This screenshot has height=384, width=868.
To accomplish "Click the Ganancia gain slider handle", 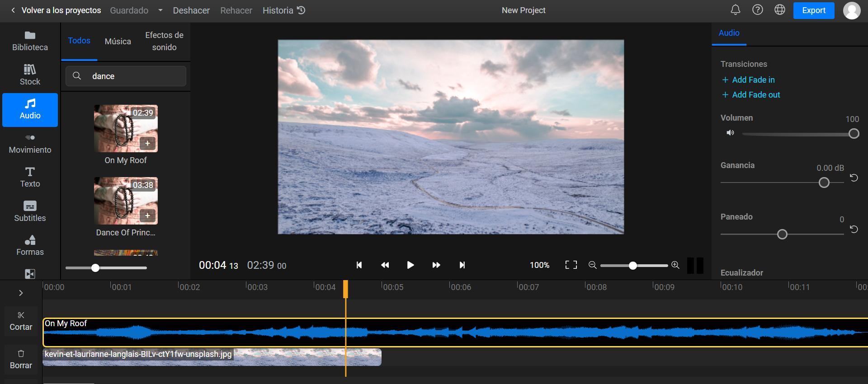I will tap(824, 183).
